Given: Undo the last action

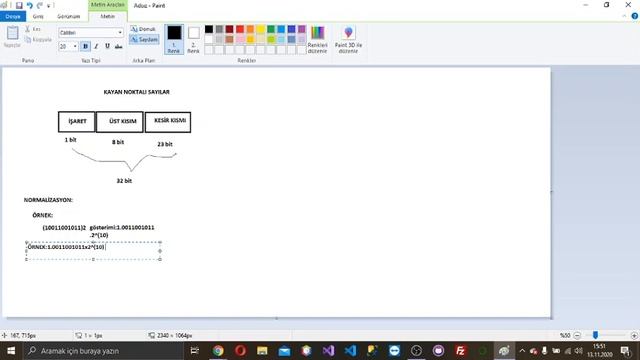Looking at the screenshot, I should click(x=29, y=5).
